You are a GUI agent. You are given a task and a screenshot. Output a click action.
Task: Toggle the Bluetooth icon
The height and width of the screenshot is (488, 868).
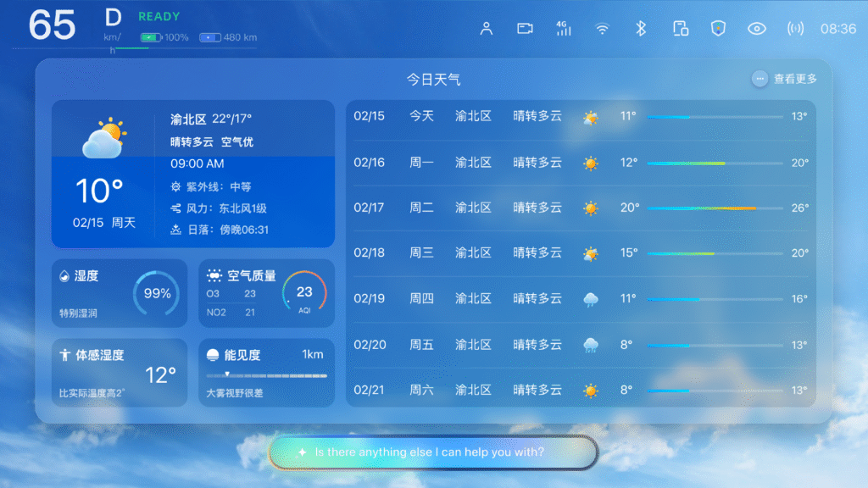click(641, 29)
